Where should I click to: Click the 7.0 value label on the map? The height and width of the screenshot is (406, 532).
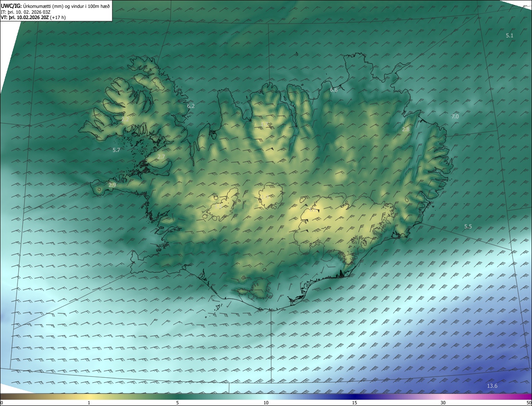coord(455,117)
